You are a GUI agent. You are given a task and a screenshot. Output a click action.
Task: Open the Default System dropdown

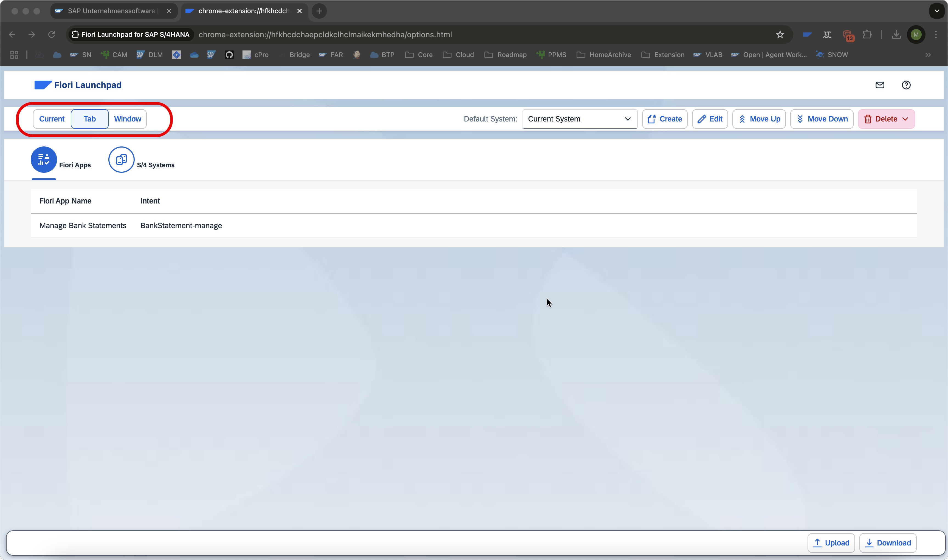tap(580, 119)
